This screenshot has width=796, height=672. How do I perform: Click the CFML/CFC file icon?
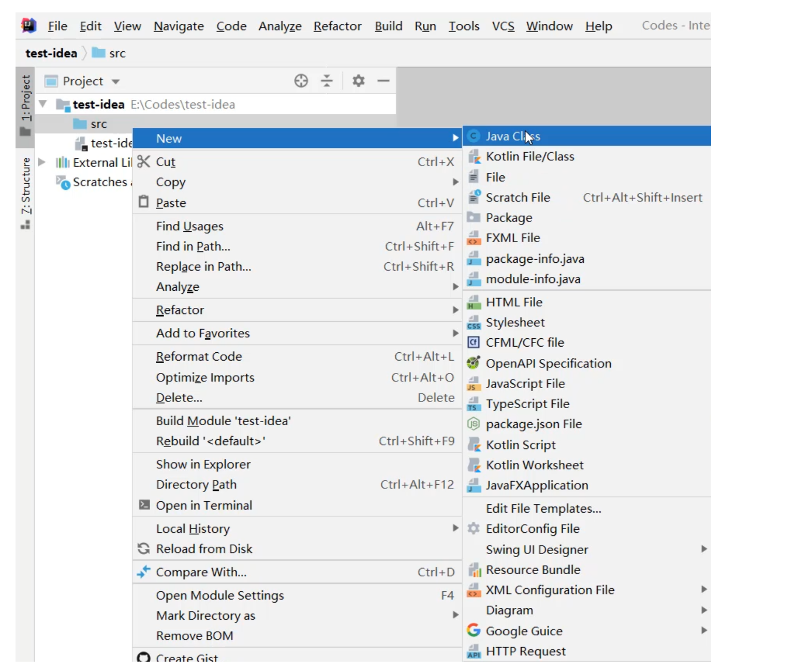coord(474,342)
